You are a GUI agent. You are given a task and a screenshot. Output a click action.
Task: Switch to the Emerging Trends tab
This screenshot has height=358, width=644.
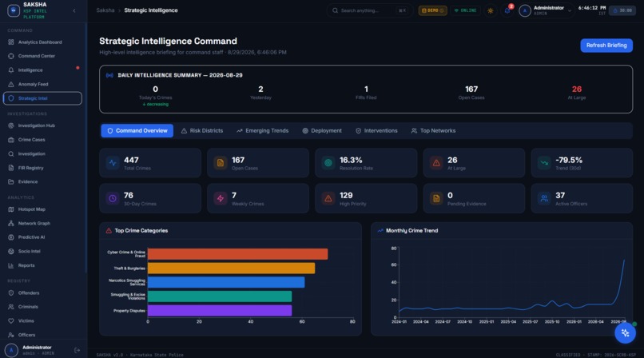point(262,130)
